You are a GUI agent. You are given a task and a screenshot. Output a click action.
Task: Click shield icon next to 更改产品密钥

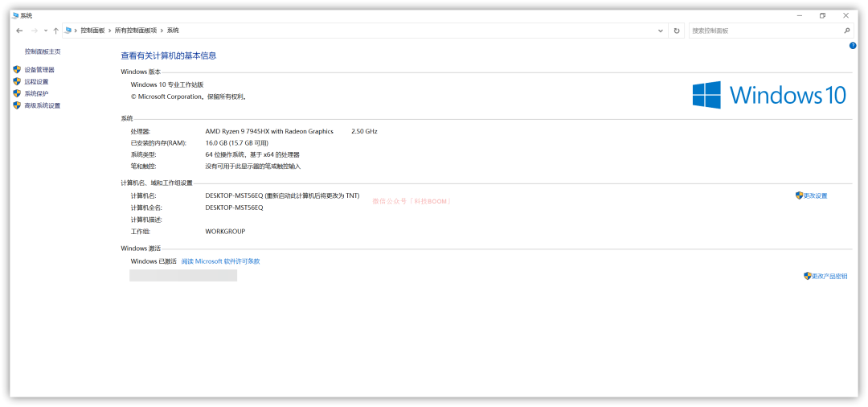807,276
